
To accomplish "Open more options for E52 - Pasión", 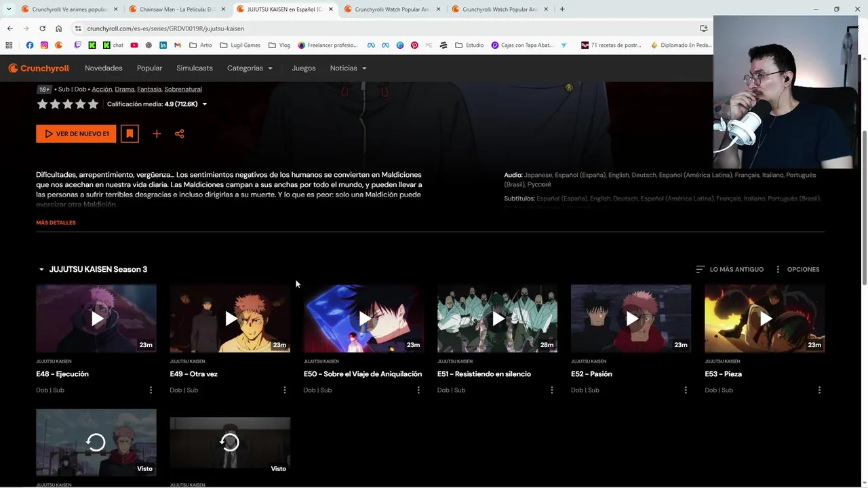I will pyautogui.click(x=685, y=390).
